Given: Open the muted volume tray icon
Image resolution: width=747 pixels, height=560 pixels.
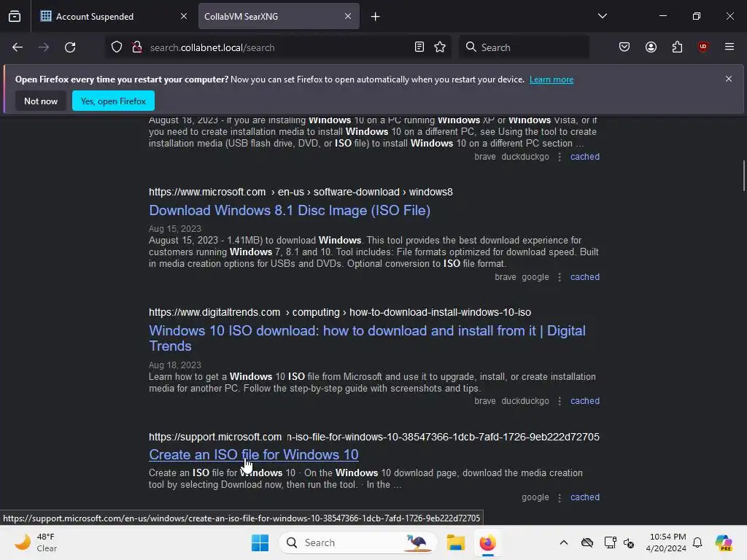Looking at the screenshot, I should click(629, 542).
